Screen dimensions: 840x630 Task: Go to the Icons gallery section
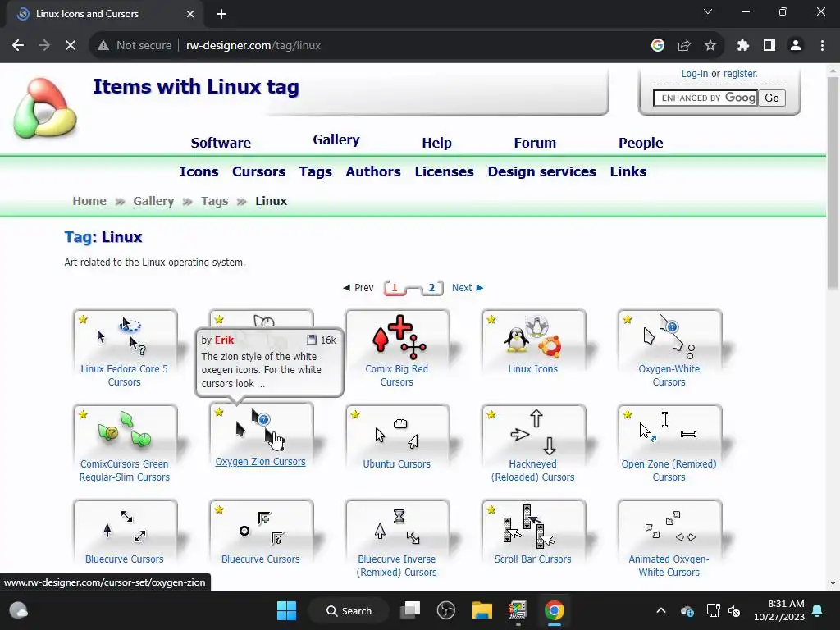click(x=199, y=171)
